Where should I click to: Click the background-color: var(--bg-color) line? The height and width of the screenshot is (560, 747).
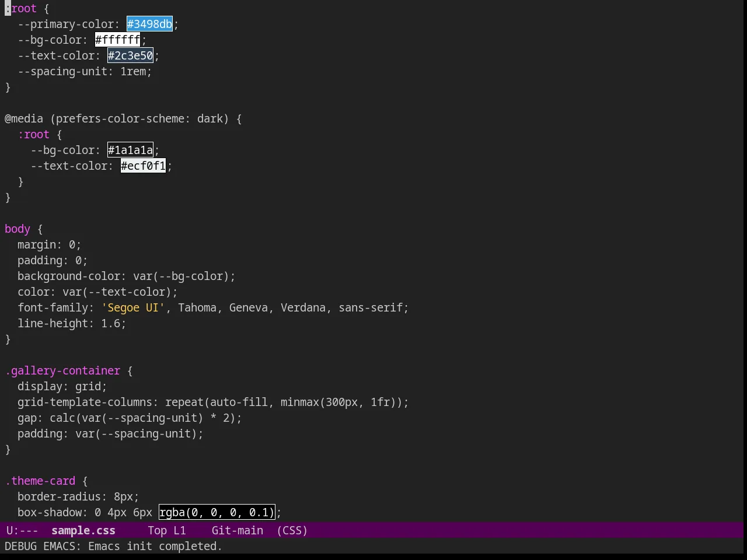tap(126, 276)
